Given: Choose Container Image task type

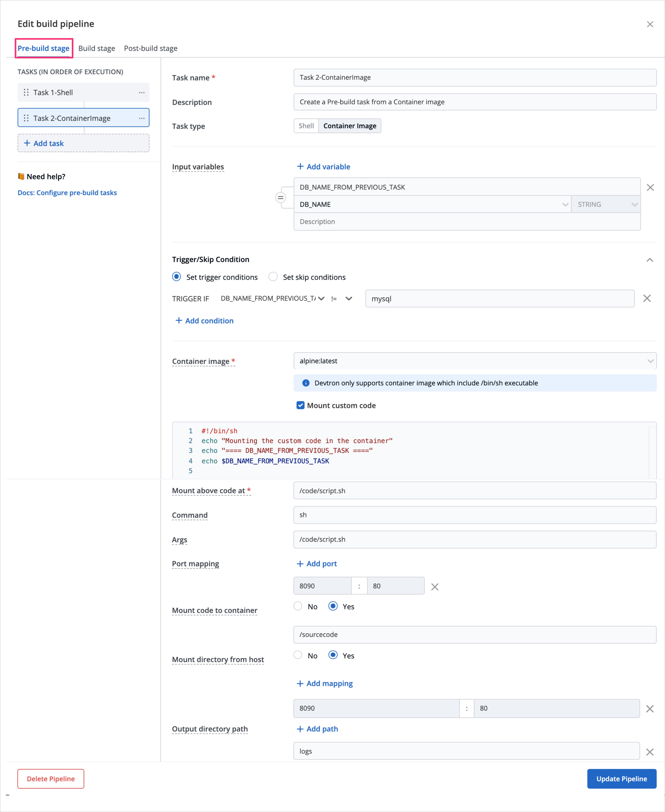Looking at the screenshot, I should coord(350,126).
